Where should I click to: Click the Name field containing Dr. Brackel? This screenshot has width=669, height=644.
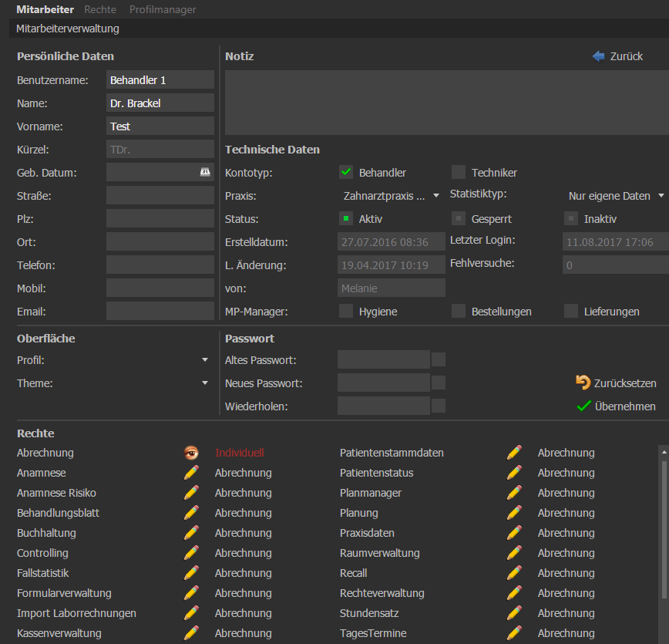click(160, 103)
